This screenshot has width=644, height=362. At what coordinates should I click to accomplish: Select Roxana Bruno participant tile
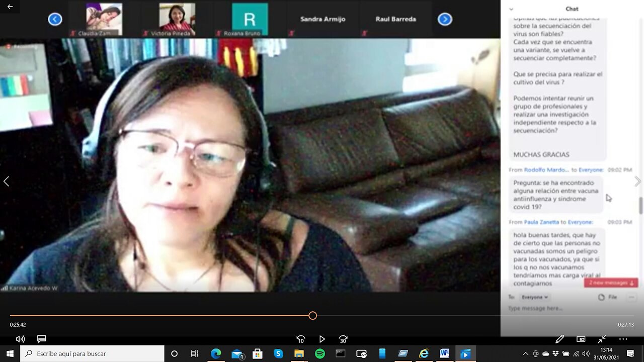coord(250,19)
